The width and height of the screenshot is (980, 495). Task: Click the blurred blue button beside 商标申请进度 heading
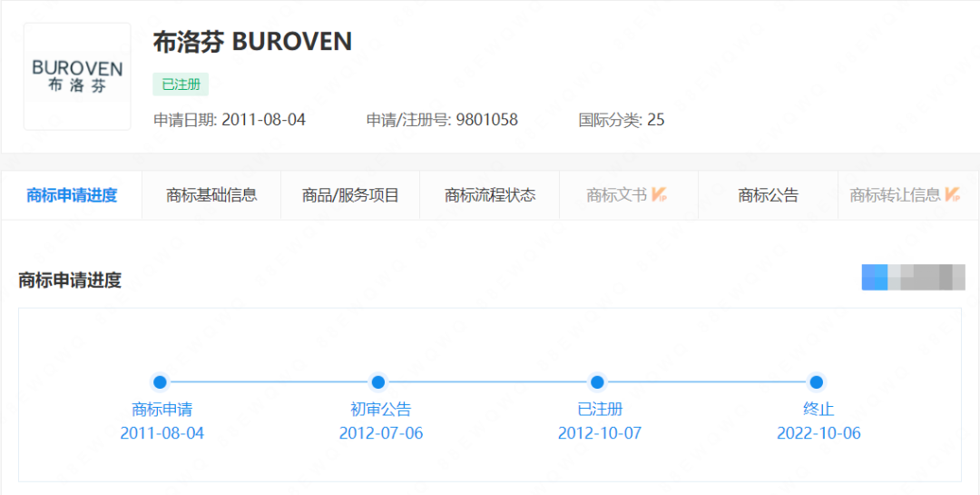(x=913, y=277)
